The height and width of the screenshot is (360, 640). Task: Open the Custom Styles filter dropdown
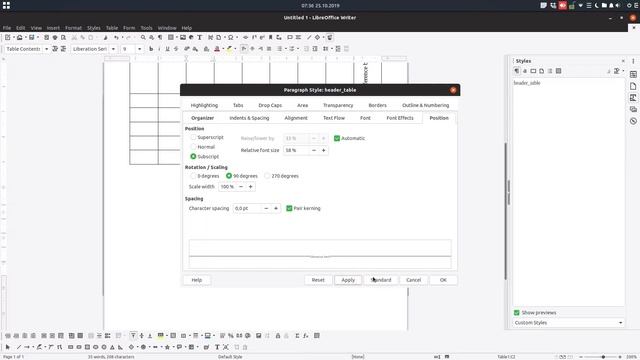click(569, 323)
